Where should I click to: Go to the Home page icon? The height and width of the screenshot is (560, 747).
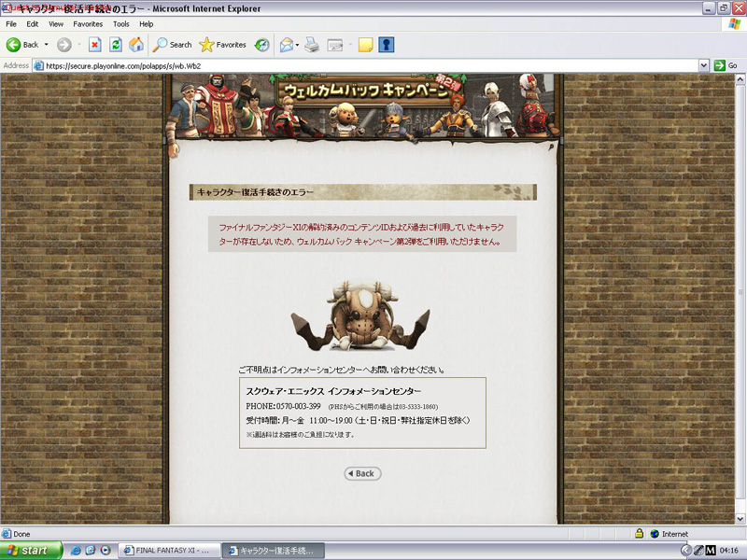136,45
